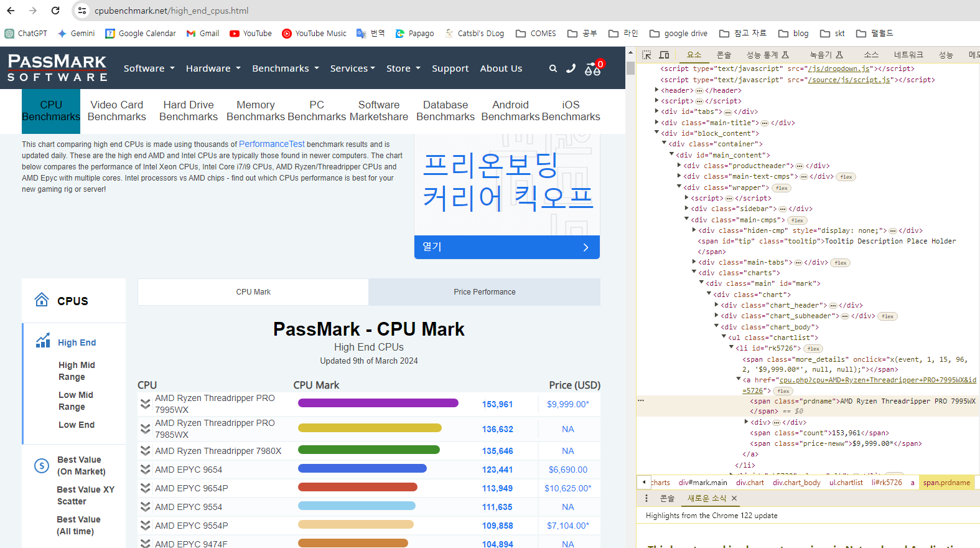Open the Google Calendar bookmark
Viewport: 980px width, 548px height.
140,34
